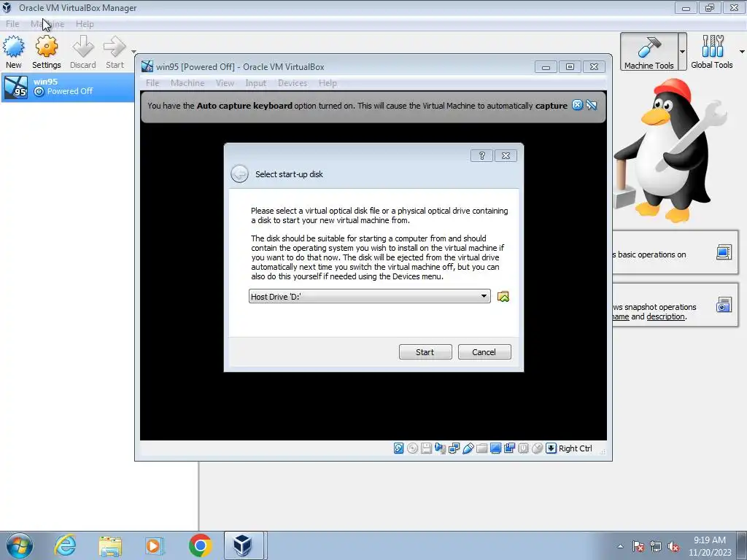Click the Action Center flag tray icon
This screenshot has height=560, width=747.
(x=638, y=546)
